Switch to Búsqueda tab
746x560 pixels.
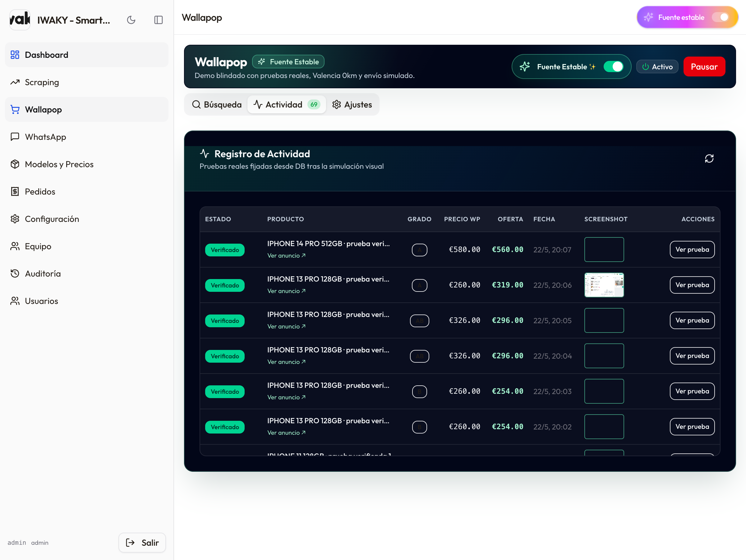tap(217, 104)
